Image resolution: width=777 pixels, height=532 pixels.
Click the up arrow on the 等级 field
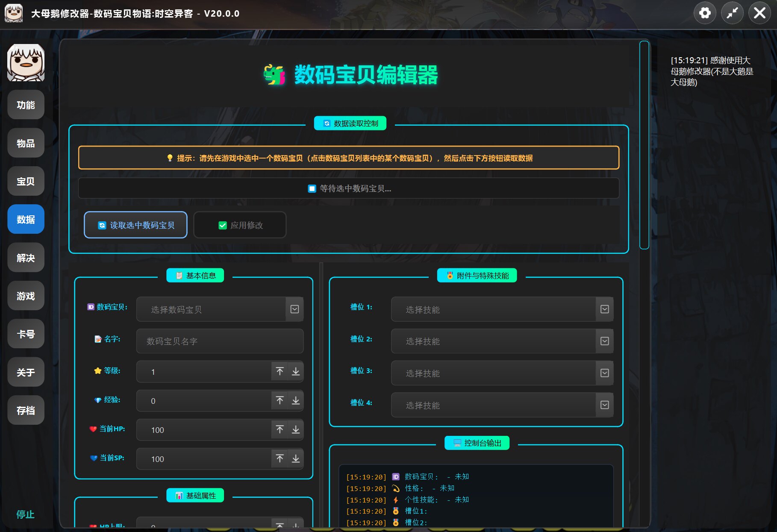(x=280, y=371)
